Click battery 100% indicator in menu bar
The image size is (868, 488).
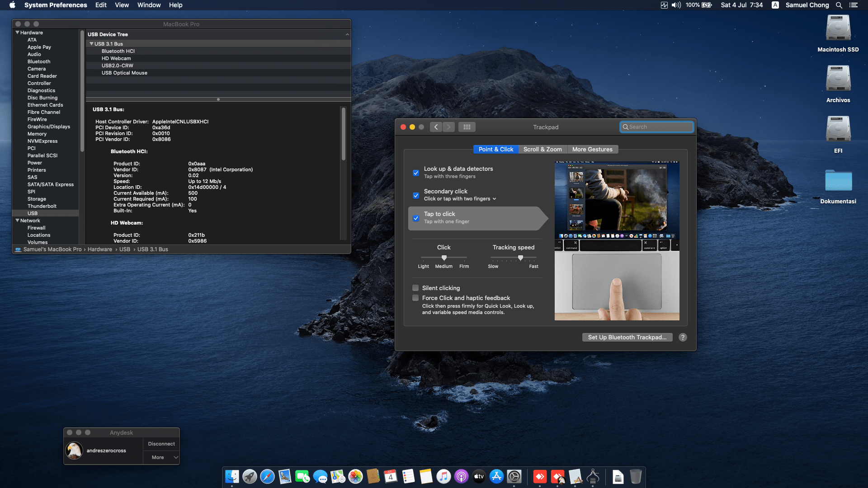pyautogui.click(x=699, y=5)
